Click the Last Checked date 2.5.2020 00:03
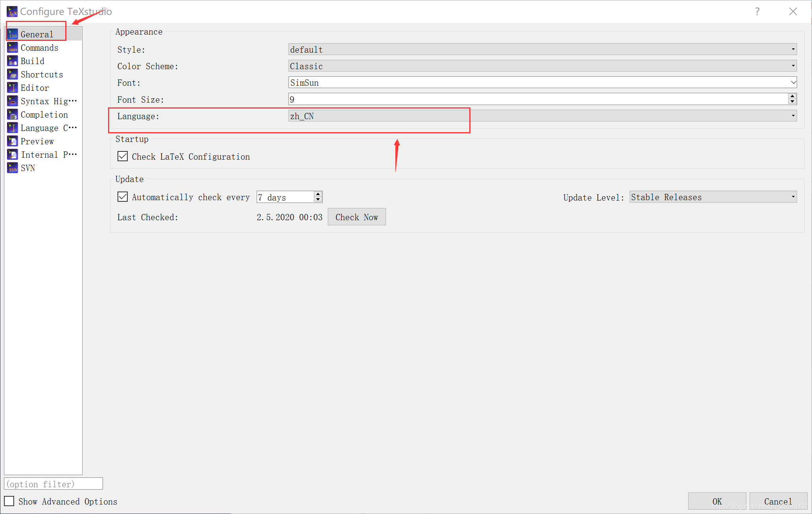The width and height of the screenshot is (812, 514). click(289, 217)
